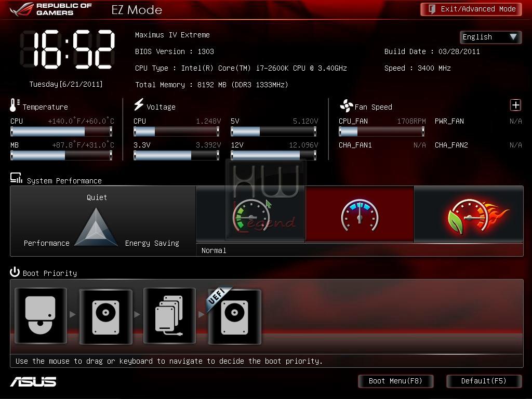
Task: Click the 5V voltage bar
Action: pos(273,131)
